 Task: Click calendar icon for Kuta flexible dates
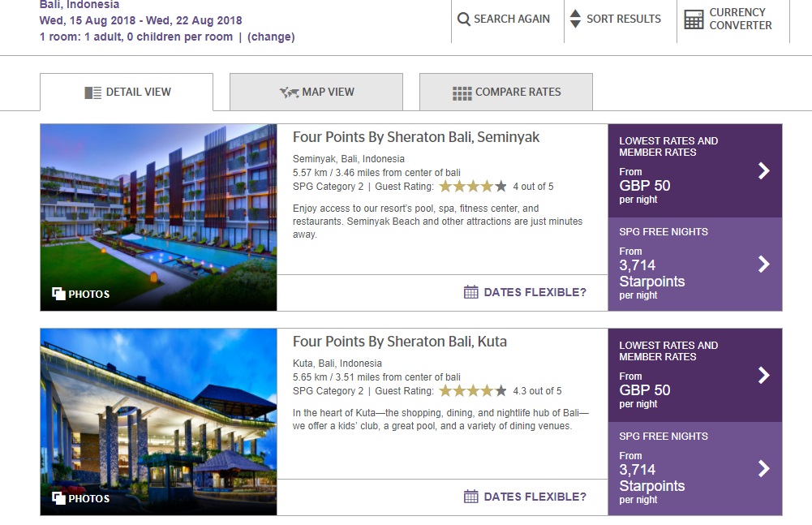tap(471, 497)
